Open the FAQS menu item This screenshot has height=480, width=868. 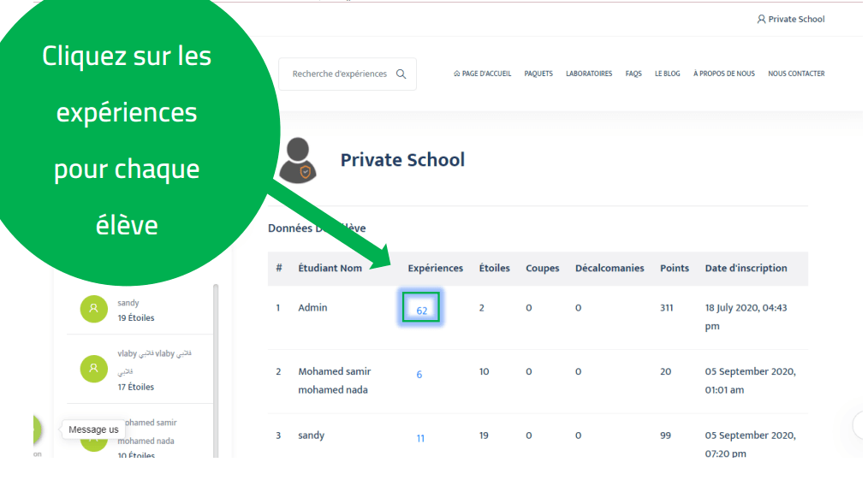(633, 74)
